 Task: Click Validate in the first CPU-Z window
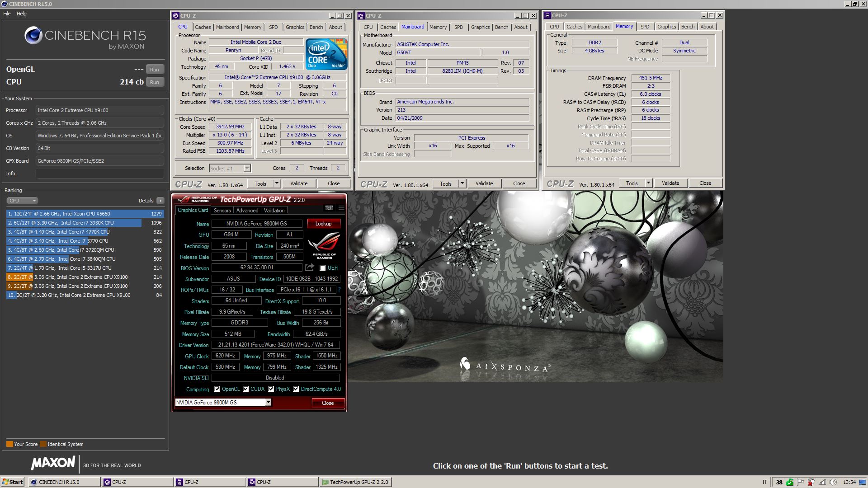coord(299,183)
